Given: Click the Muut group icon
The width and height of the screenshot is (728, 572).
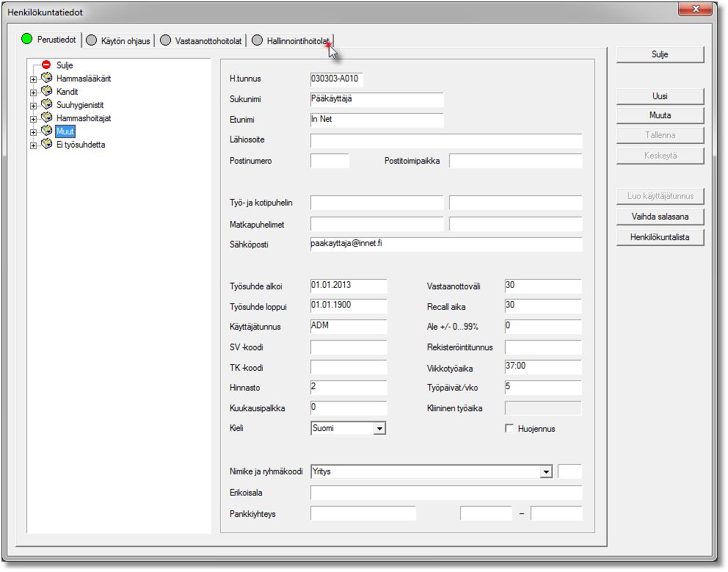Looking at the screenshot, I should tap(46, 131).
